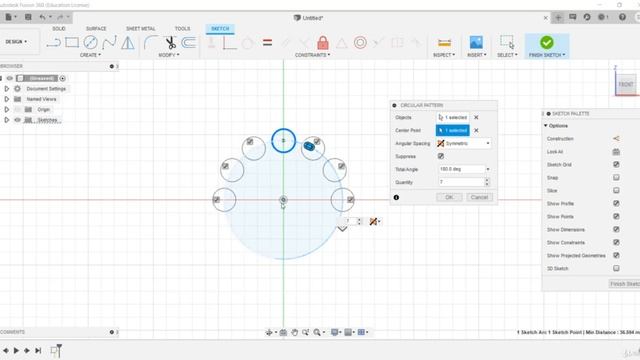
Task: Toggle the Construction icon in Sketch Palette
Action: 616,139
